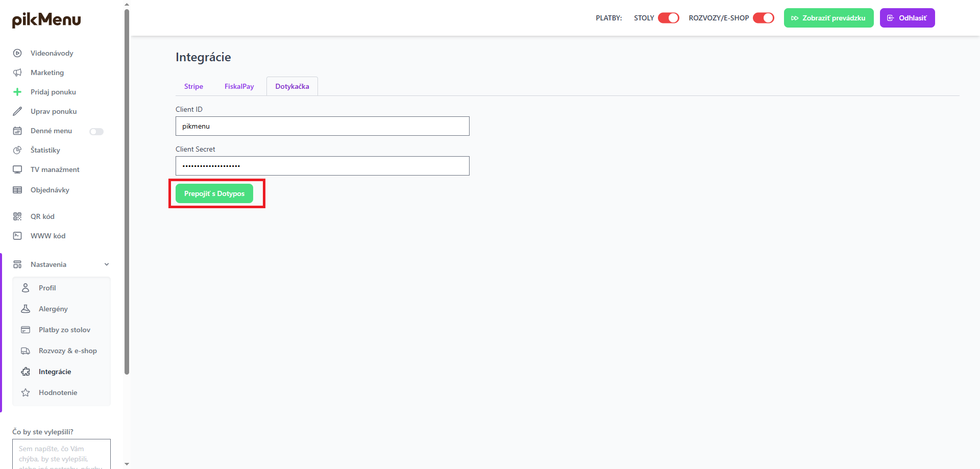Image resolution: width=980 pixels, height=469 pixels.
Task: Click the Odhlásiť logout button
Action: tap(907, 18)
